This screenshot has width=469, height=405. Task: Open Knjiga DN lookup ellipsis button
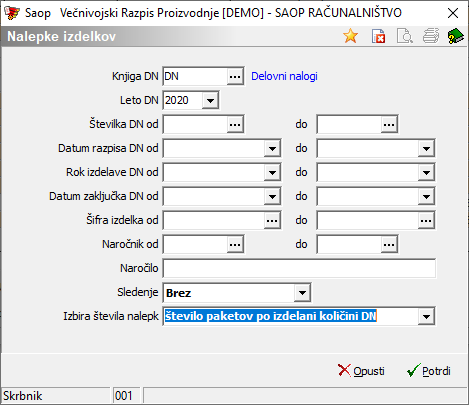235,76
